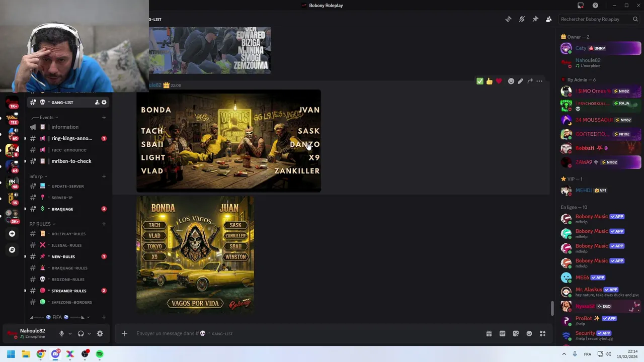Open the braquage channel

click(x=67, y=209)
